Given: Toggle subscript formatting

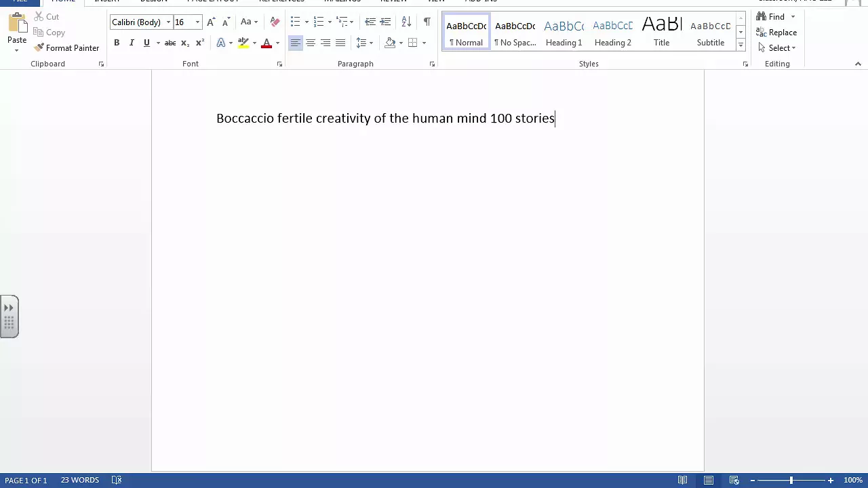Looking at the screenshot, I should coord(184,43).
